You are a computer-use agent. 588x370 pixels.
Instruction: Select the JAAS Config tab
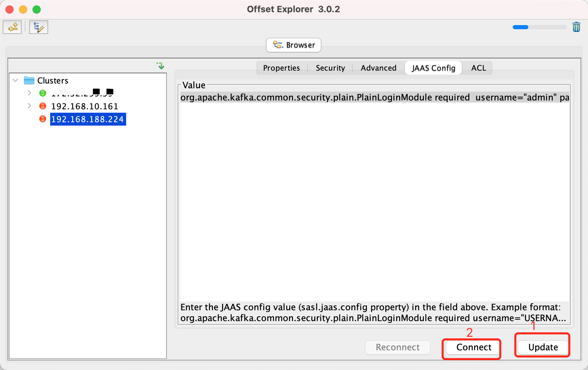(433, 68)
